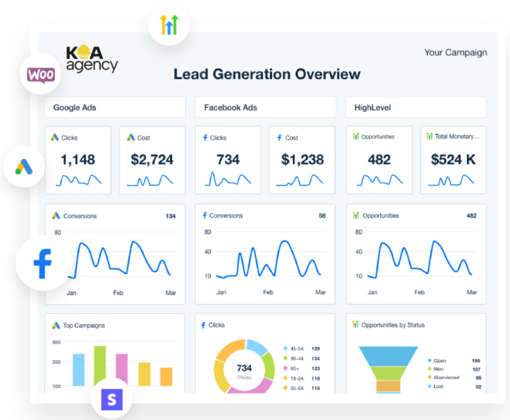
Task: Click the WooCommerce floating logo icon
Action: [40, 75]
